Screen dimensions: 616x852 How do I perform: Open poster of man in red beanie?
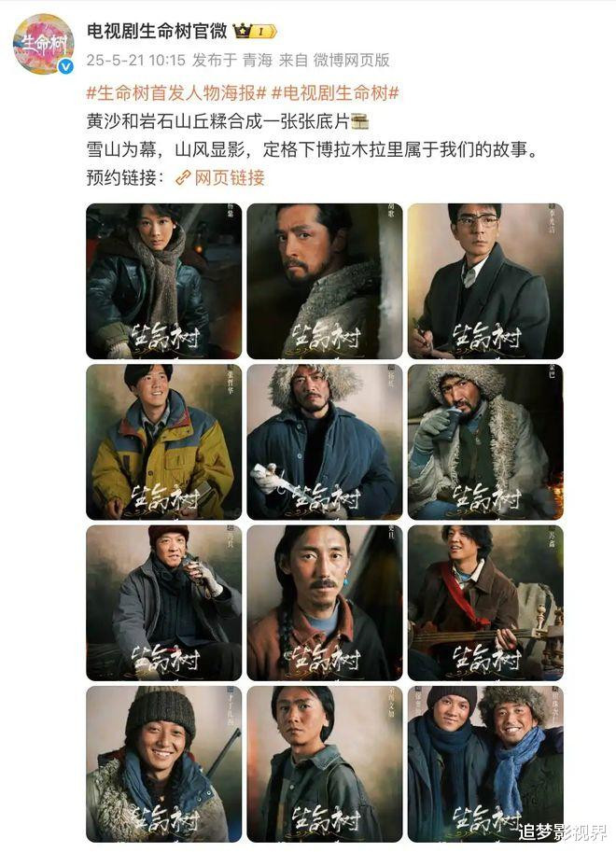(x=163, y=603)
